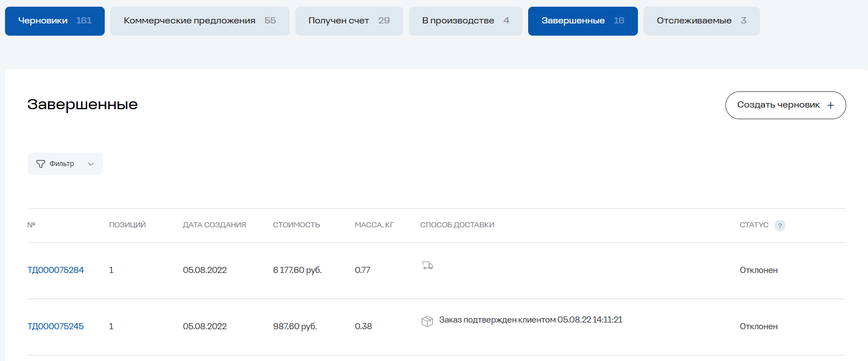The image size is (868, 361).
Task: Open order ТД000075245
Action: 56,326
